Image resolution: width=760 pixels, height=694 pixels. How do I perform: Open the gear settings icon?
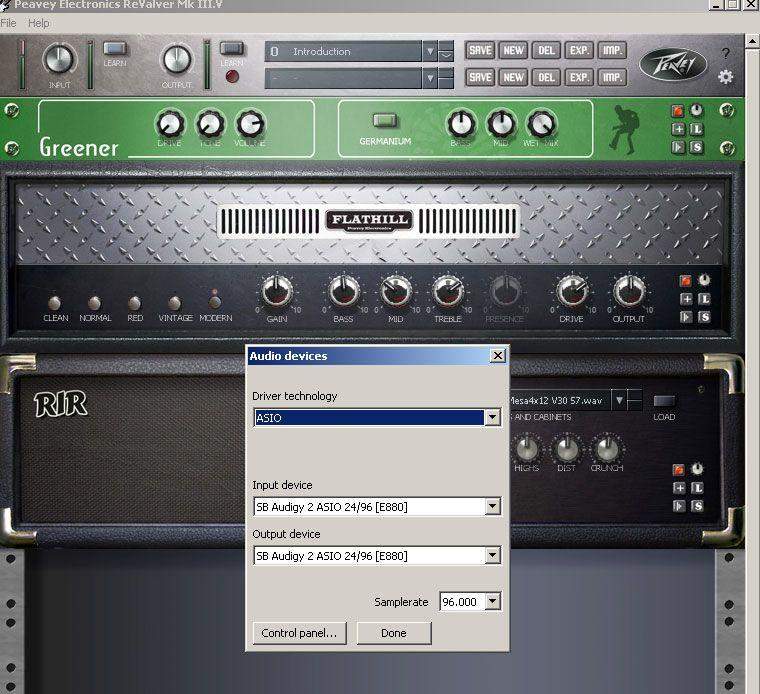(x=725, y=77)
